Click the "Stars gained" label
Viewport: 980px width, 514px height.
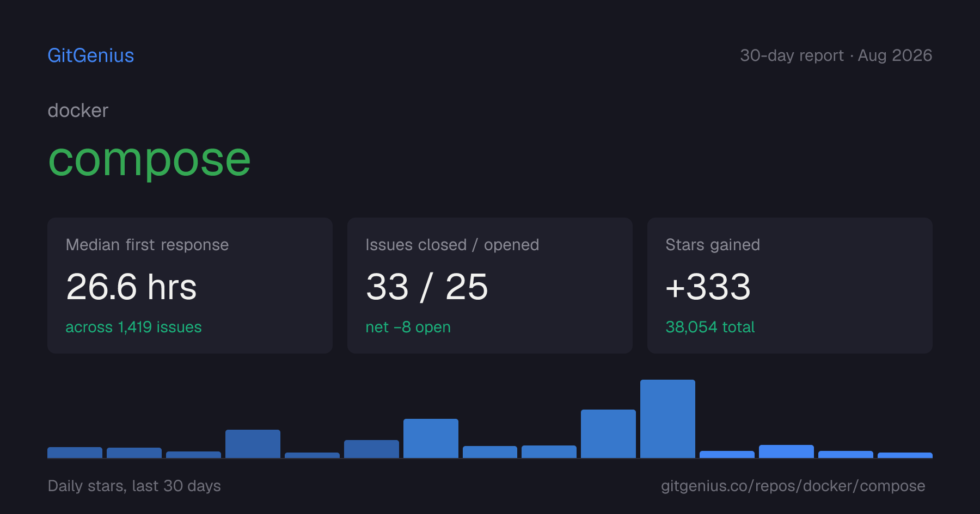click(x=712, y=245)
